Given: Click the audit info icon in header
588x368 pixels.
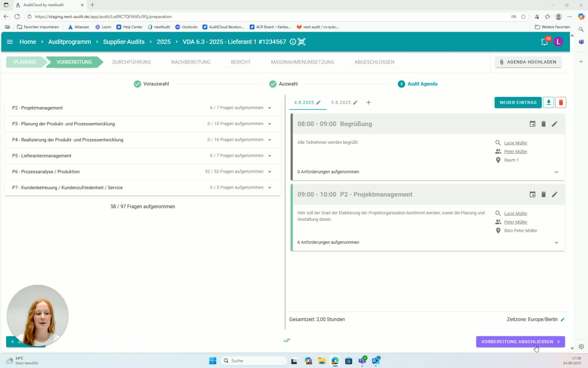Looking at the screenshot, I should tap(293, 42).
